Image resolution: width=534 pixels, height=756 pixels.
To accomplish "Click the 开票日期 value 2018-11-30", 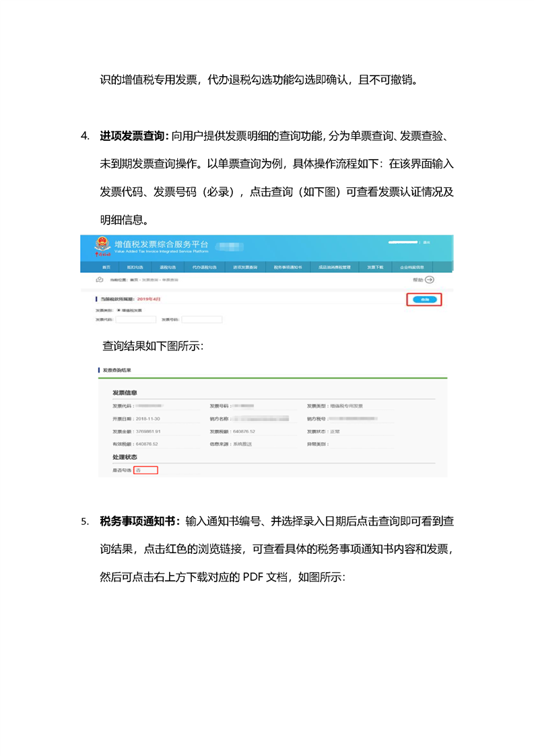I will (148, 419).
